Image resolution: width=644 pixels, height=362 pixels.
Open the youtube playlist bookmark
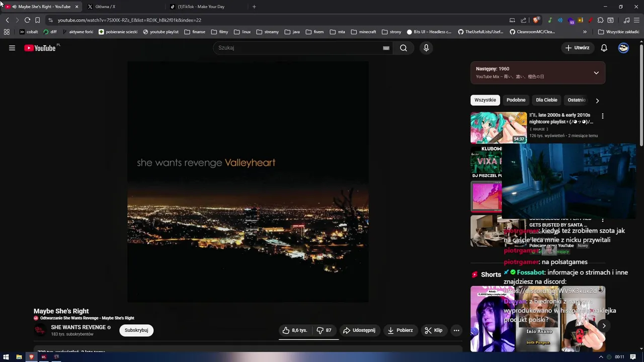click(x=160, y=32)
